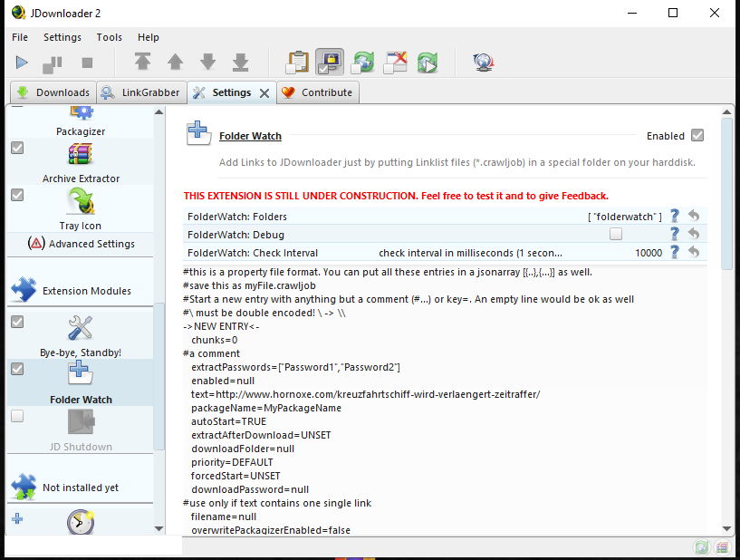Click the Folder Watch heading
The height and width of the screenshot is (560, 740).
(x=250, y=136)
